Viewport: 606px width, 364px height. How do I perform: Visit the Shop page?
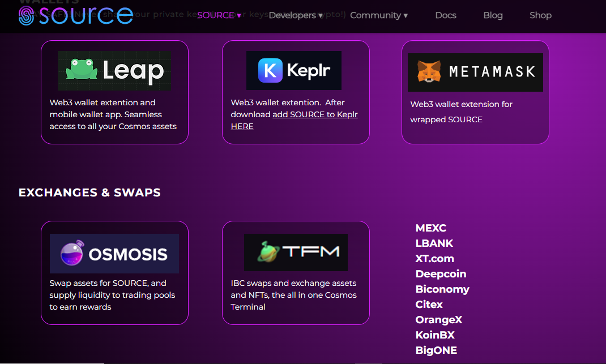[x=540, y=15]
